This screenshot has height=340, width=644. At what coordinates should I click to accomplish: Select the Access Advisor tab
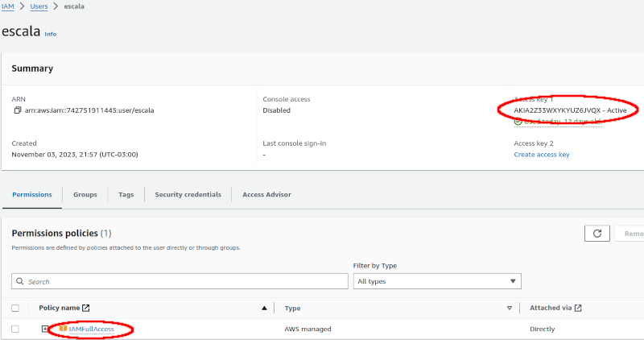coord(266,194)
